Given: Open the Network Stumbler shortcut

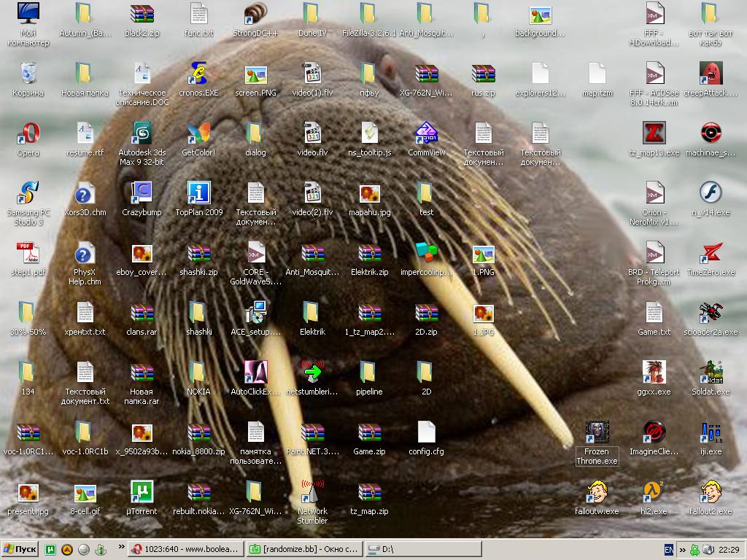Looking at the screenshot, I should click(312, 493).
